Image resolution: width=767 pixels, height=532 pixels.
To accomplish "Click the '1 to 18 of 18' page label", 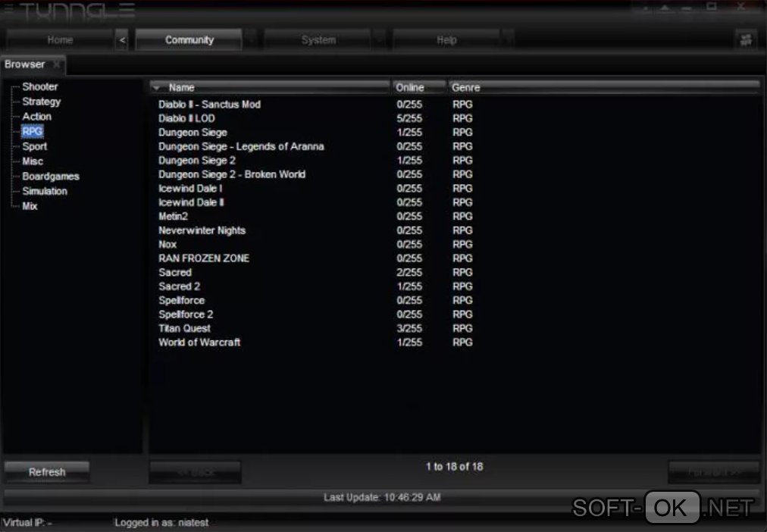I will click(x=455, y=467).
